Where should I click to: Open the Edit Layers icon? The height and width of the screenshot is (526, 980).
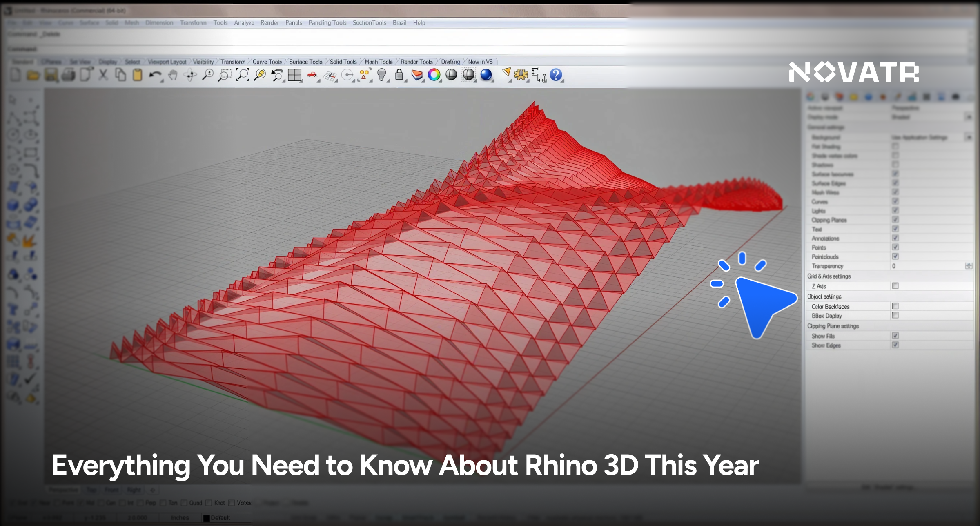point(417,75)
